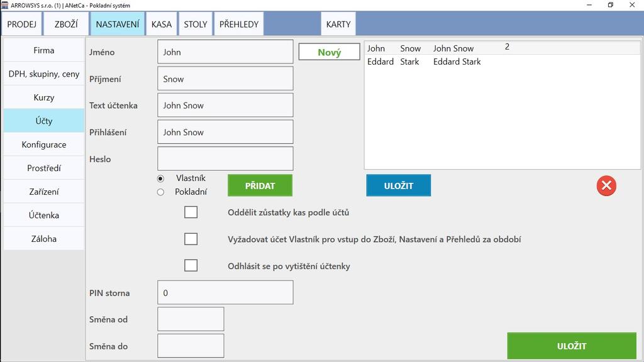The image size is (644, 362).
Task: Check Vyžadovat účet Vlastník checkbox
Action: pos(191,239)
